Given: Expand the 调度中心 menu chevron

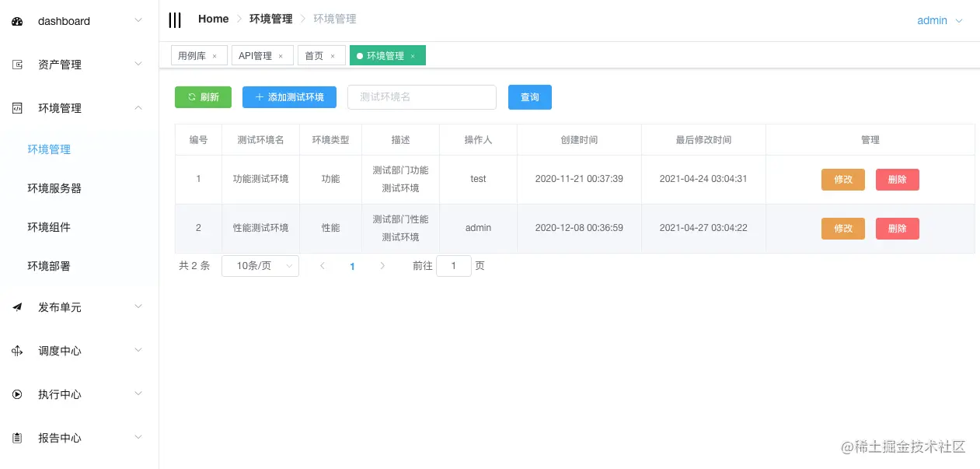Looking at the screenshot, I should coord(138,350).
